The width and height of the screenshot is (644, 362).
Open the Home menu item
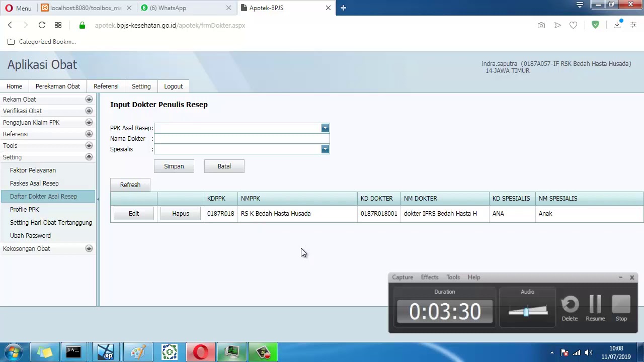[14, 86]
